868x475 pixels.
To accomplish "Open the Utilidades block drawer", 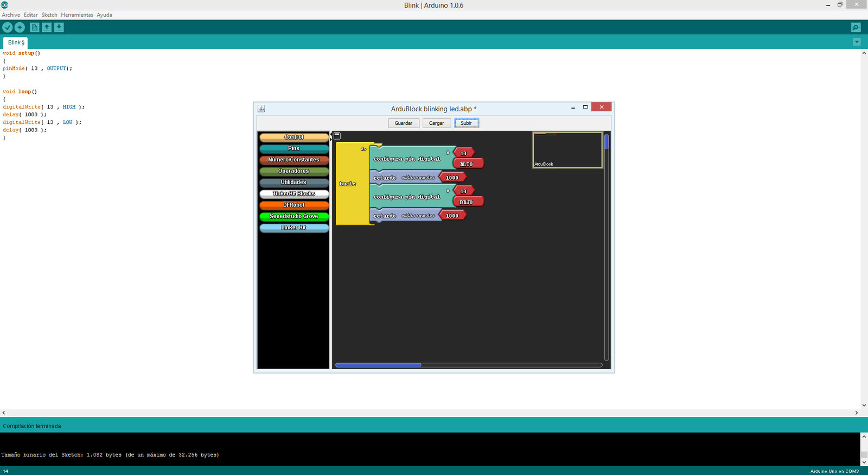I will coord(294,183).
